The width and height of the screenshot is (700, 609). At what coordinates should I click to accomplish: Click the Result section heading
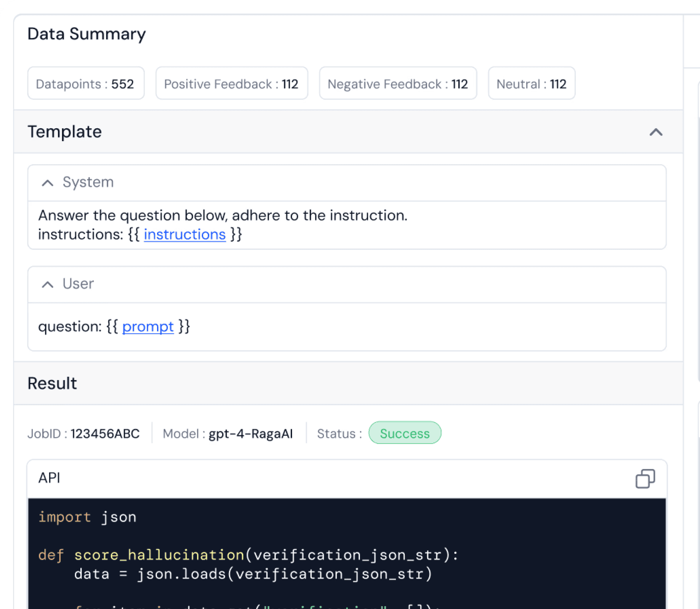pos(52,383)
